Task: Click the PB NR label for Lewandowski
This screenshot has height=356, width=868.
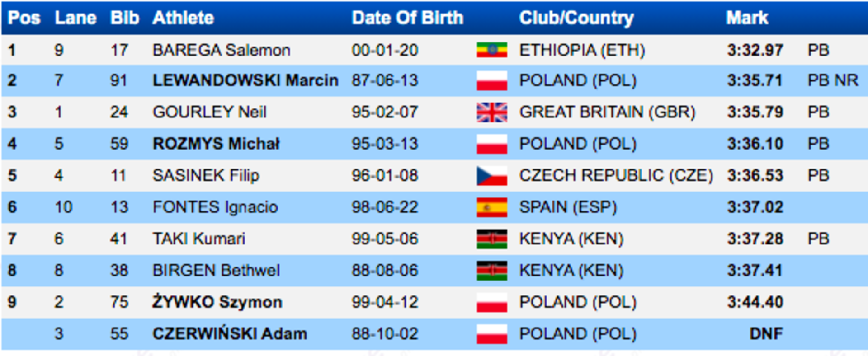Action: (833, 80)
